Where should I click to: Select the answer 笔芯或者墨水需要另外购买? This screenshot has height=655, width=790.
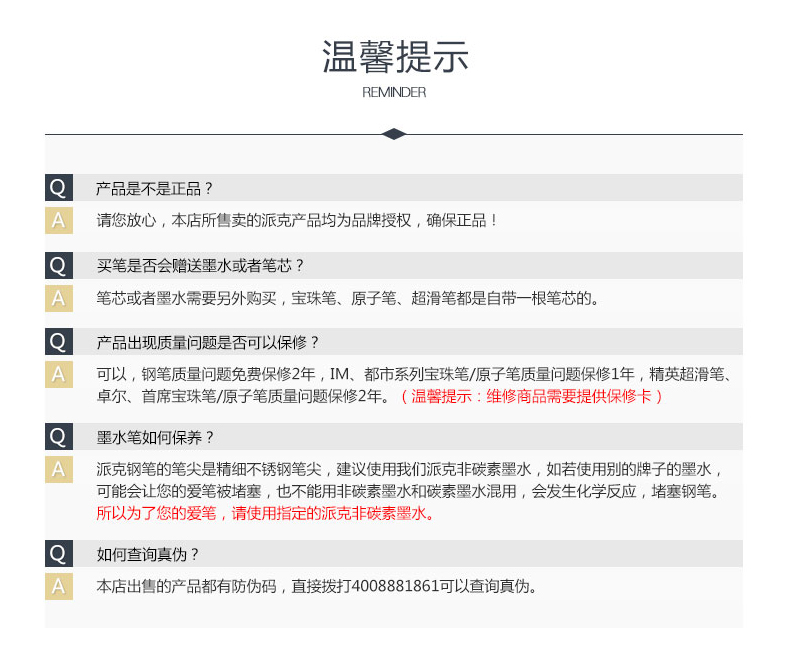pyautogui.click(x=347, y=298)
